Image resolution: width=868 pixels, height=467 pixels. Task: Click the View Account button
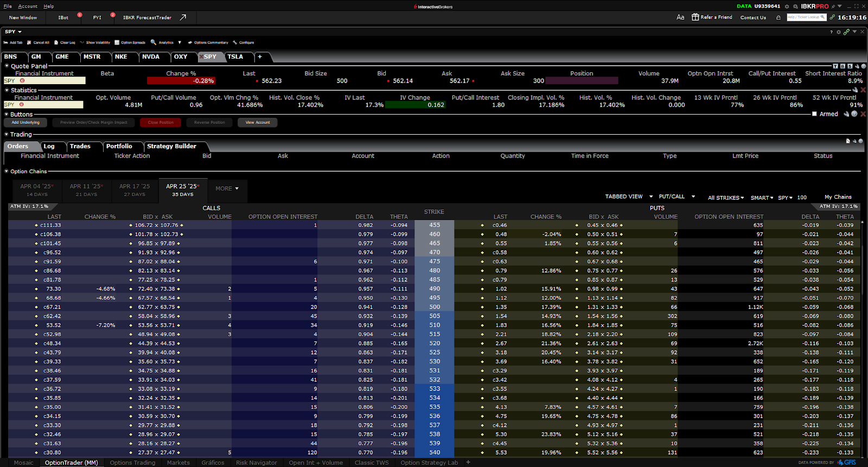click(258, 122)
